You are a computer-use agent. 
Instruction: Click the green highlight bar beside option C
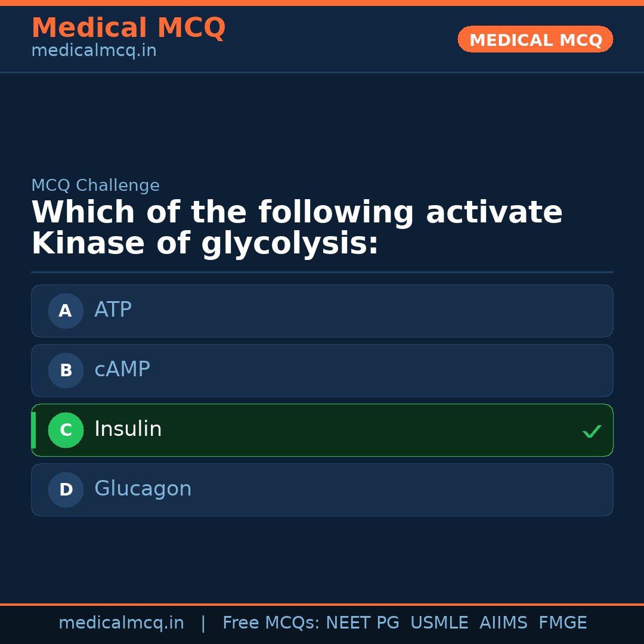click(33, 430)
